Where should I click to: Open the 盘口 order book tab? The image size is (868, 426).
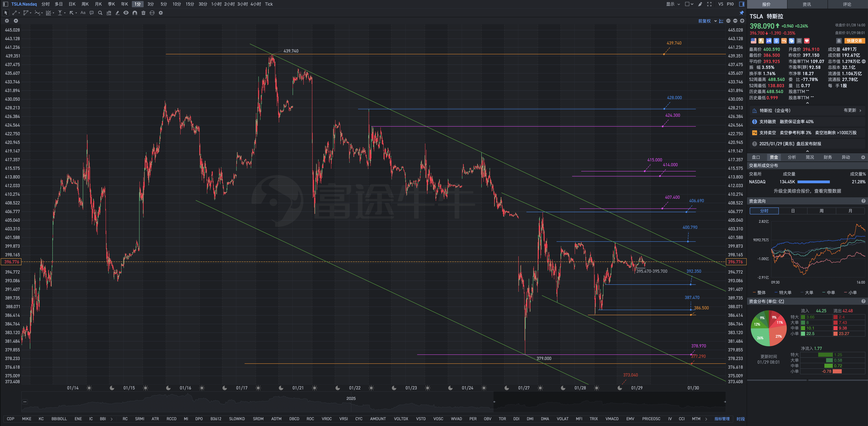(x=756, y=157)
